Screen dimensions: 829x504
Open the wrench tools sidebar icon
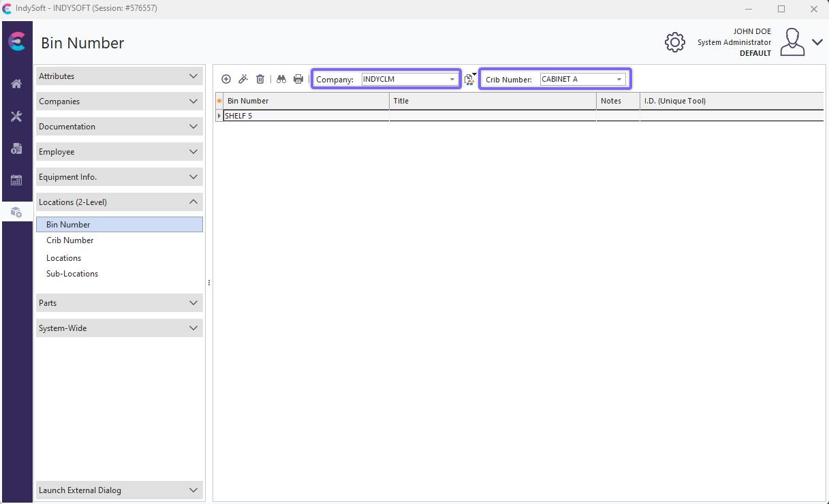(16, 116)
